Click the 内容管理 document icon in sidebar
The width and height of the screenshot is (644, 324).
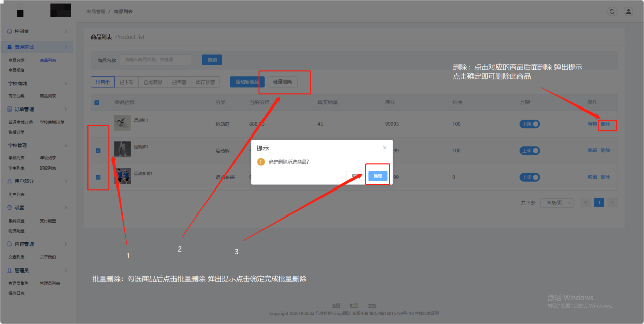pyautogui.click(x=10, y=244)
